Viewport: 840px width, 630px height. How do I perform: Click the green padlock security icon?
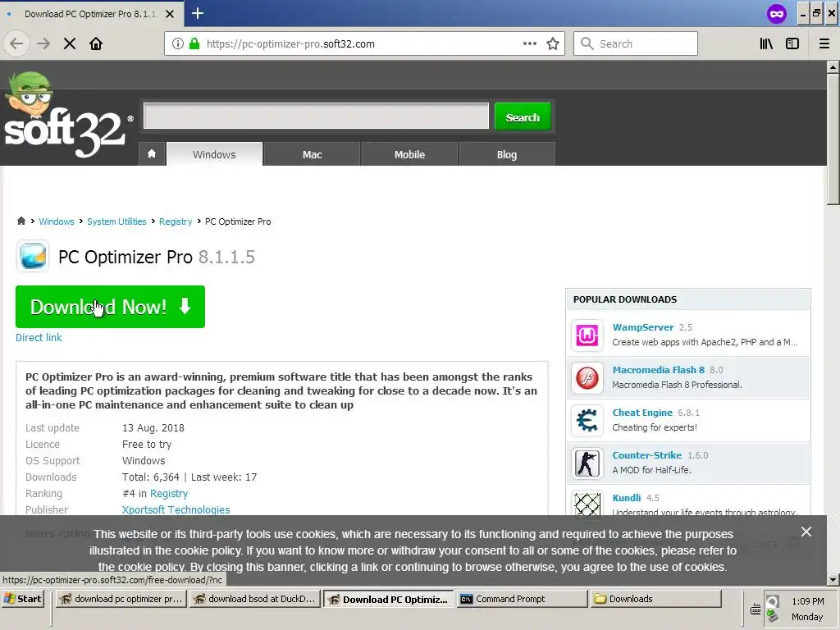tap(194, 43)
